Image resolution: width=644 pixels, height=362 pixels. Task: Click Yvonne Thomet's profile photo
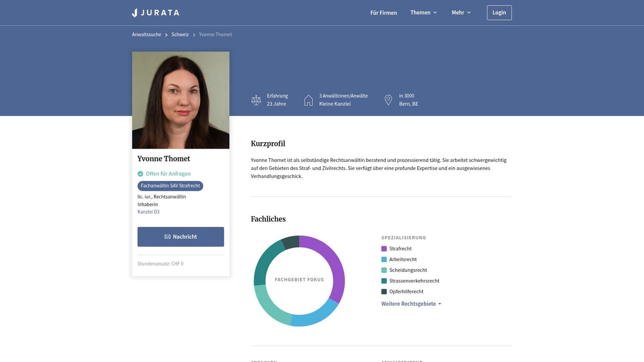tap(180, 100)
